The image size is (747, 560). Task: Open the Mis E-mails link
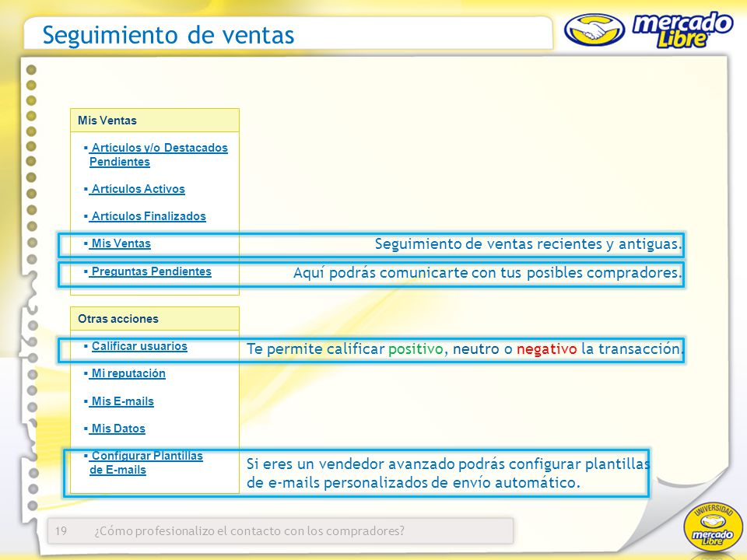tap(121, 401)
